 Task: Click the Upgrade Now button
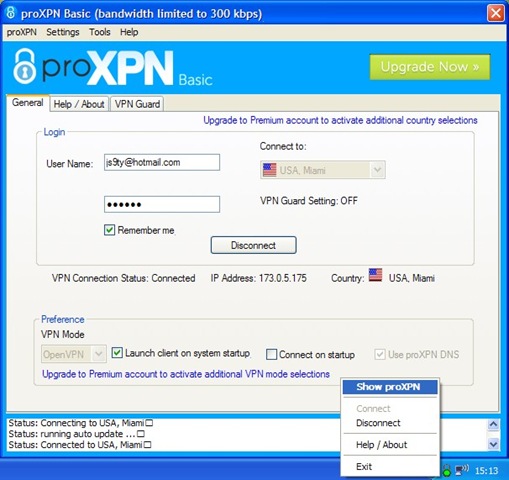pos(430,67)
